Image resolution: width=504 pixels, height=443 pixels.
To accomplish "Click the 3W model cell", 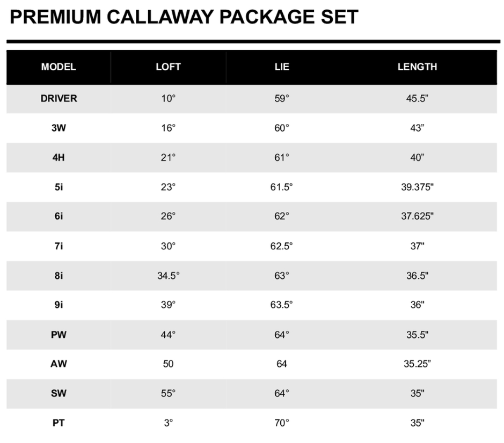I will point(59,128).
